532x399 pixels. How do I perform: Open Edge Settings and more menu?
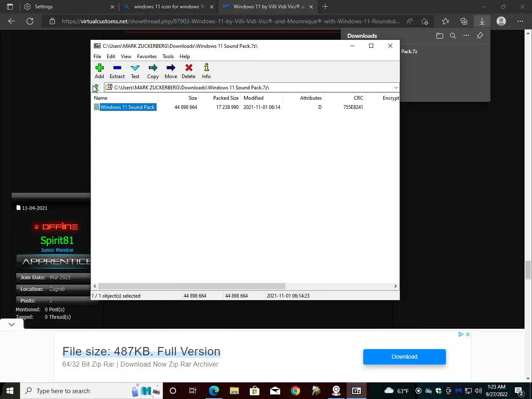520,21
